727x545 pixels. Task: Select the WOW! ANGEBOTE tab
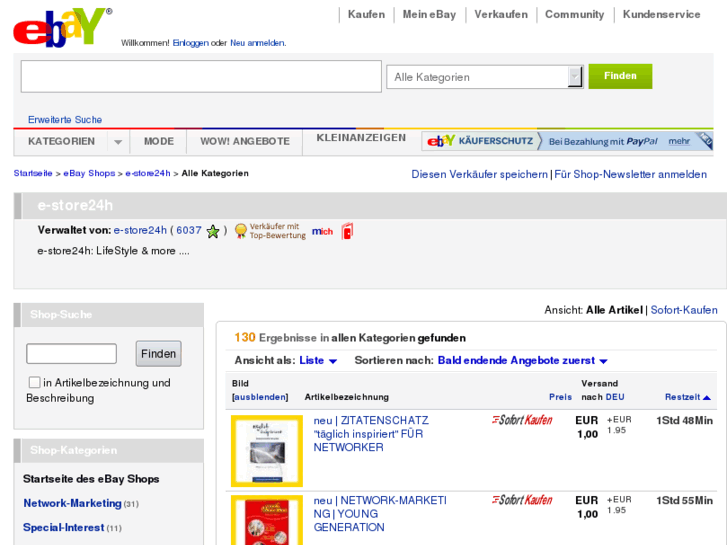[245, 141]
